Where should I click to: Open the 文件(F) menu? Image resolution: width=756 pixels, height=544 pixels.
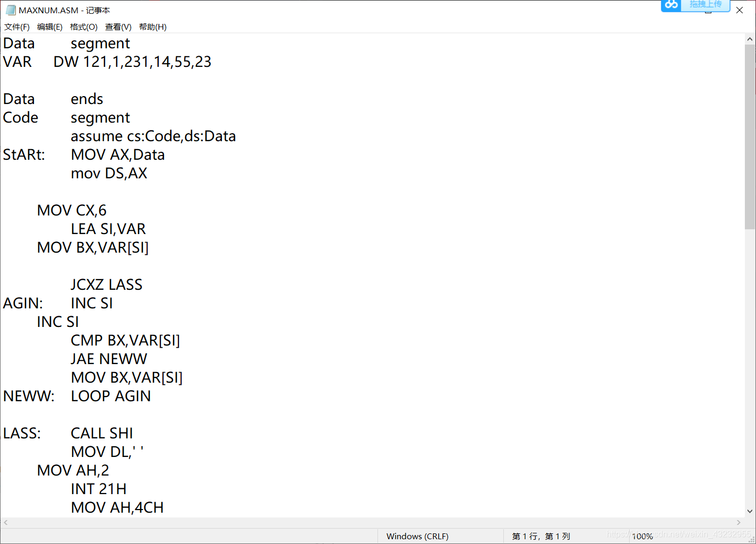pyautogui.click(x=17, y=27)
